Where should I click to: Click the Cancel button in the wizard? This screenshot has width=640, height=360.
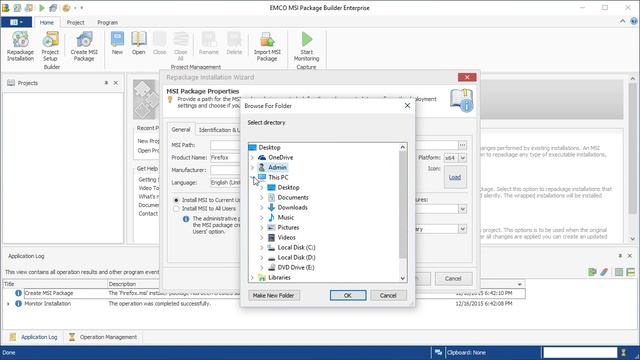coord(453,279)
